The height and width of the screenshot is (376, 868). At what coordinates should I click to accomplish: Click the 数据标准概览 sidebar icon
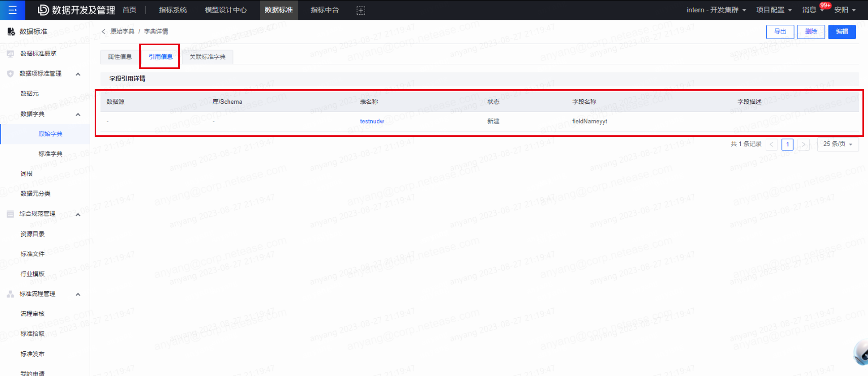11,54
